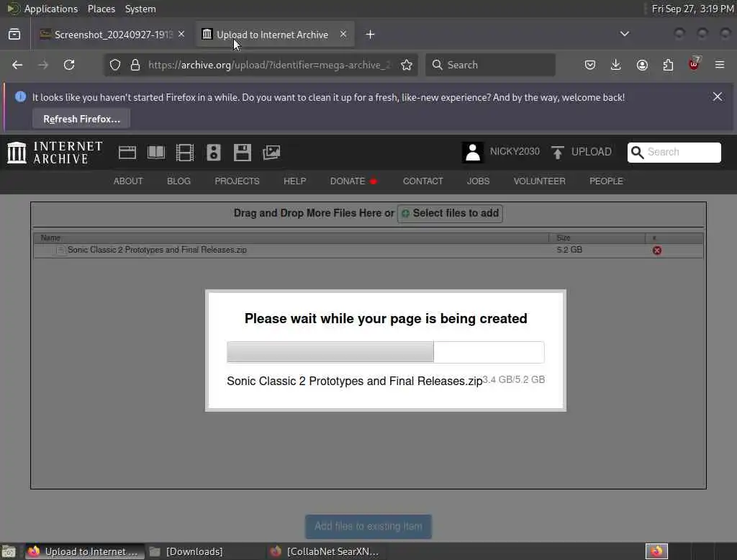Open the Audio speaker icon
The image size is (737, 560).
pyautogui.click(x=213, y=153)
